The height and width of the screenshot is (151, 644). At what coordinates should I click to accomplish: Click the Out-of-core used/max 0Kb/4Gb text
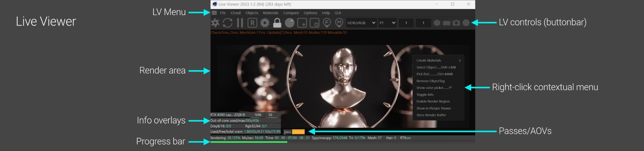pos(235,120)
